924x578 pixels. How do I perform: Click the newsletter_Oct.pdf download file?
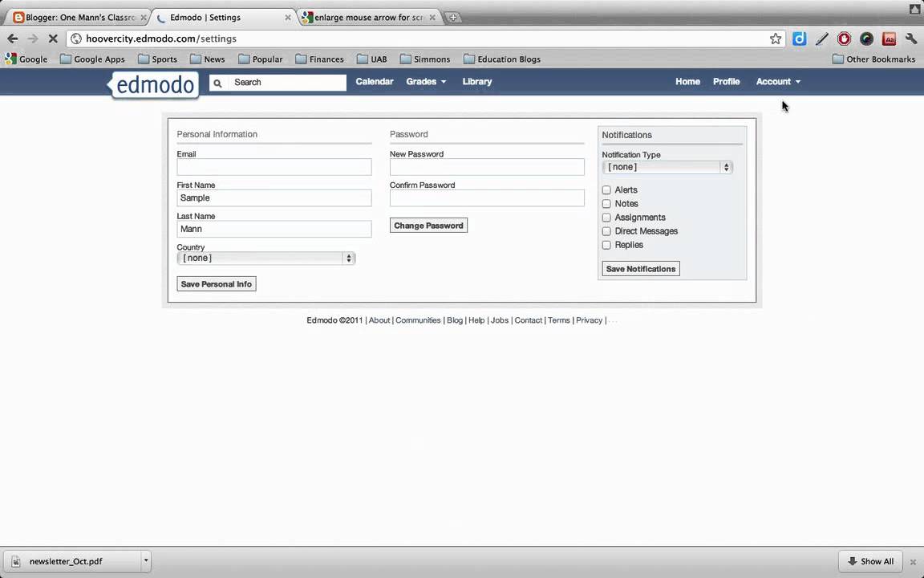click(74, 561)
